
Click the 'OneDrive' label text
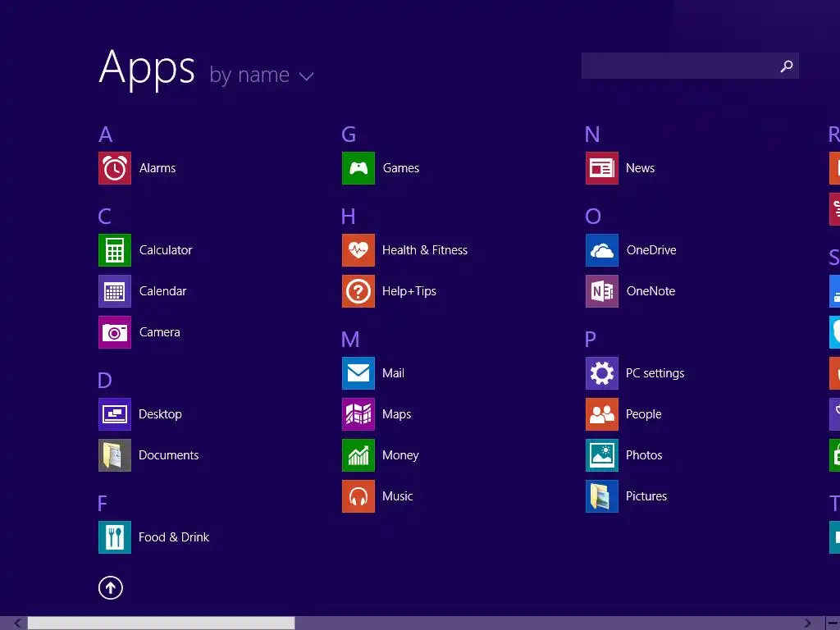(x=651, y=250)
